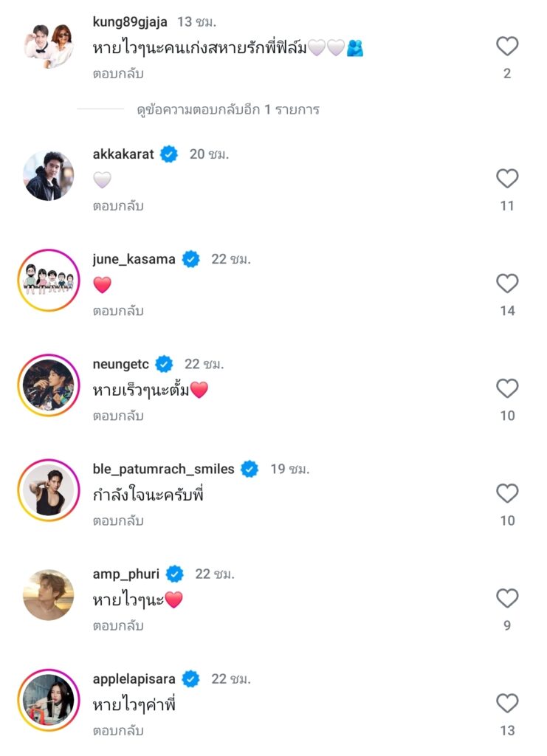Image resolution: width=547 pixels, height=756 pixels.
Task: Reply to akkakarat's comment
Action: pyautogui.click(x=118, y=206)
